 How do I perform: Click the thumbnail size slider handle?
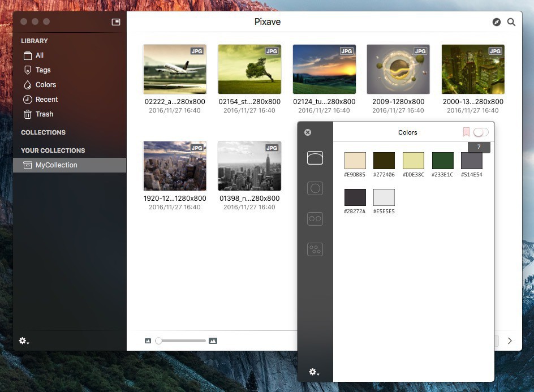pos(159,341)
